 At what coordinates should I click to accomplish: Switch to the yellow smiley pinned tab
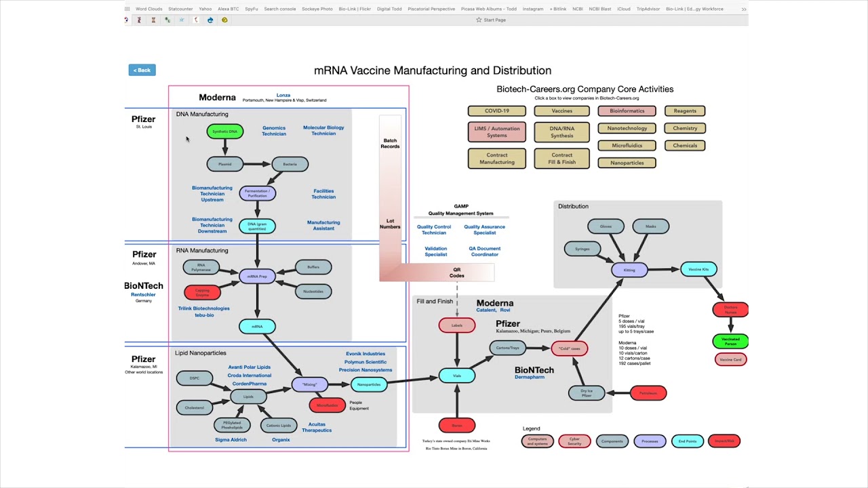coord(224,20)
